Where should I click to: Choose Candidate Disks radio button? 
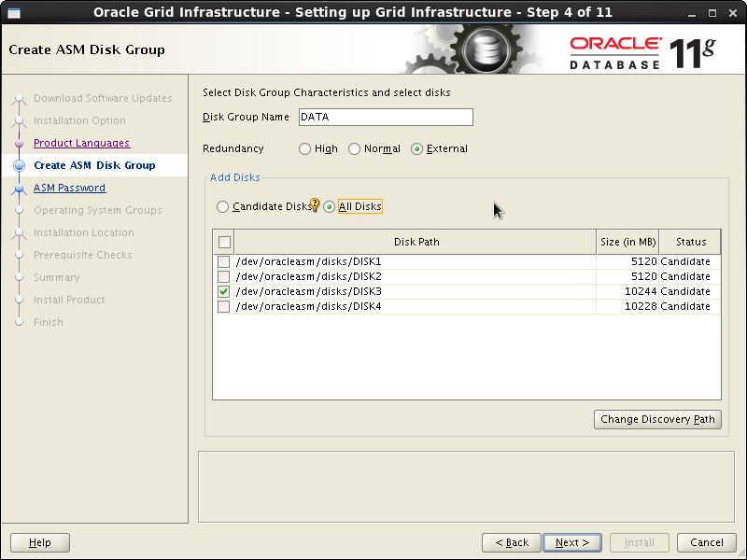tap(222, 206)
